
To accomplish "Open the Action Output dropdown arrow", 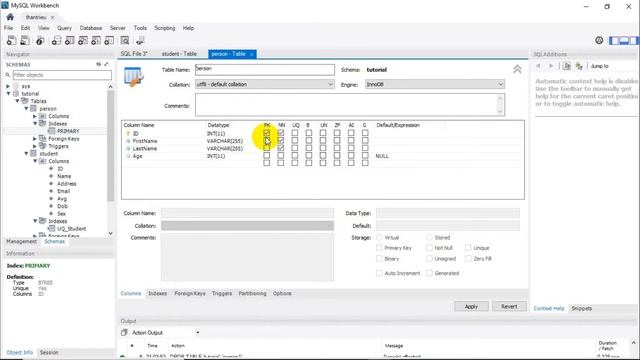I will pyautogui.click(x=198, y=333).
